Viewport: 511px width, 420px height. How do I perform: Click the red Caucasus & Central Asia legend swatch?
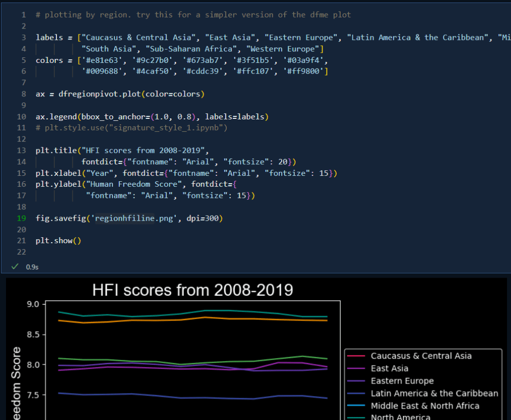[356, 356]
